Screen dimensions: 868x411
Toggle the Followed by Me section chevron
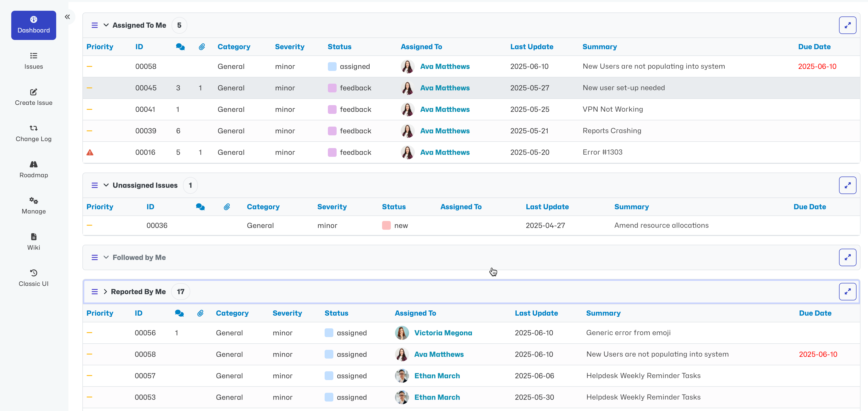[x=106, y=257]
